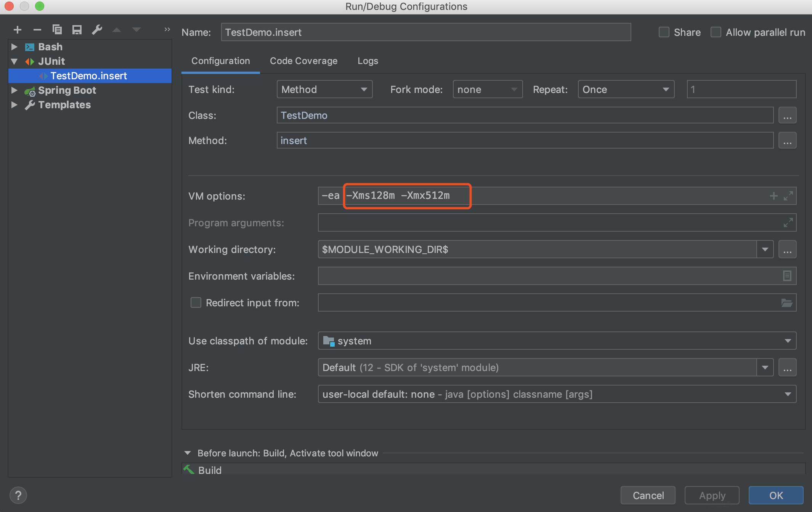Check Redirect input from option

[x=196, y=303]
